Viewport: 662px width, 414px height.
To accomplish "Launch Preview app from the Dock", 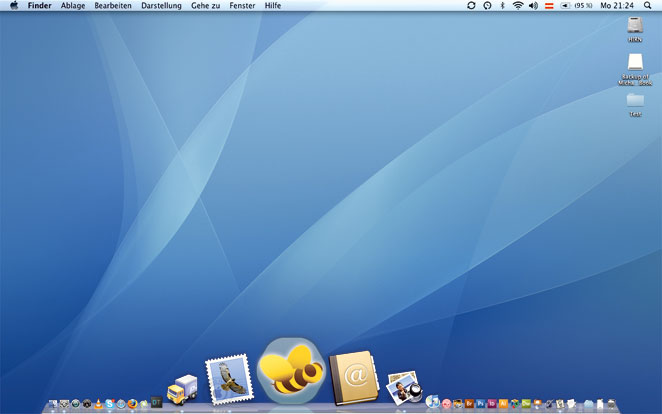I will click(x=404, y=388).
